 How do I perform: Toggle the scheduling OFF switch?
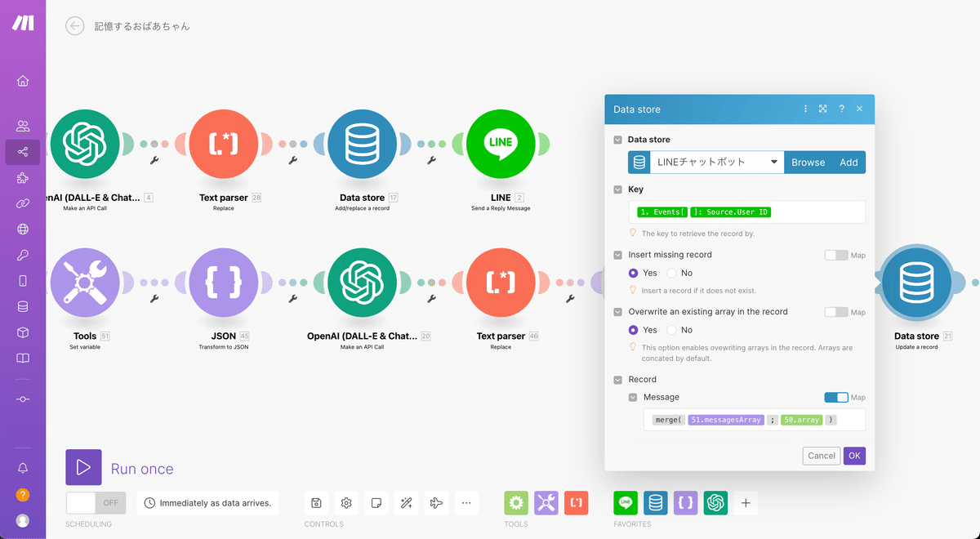click(x=96, y=503)
